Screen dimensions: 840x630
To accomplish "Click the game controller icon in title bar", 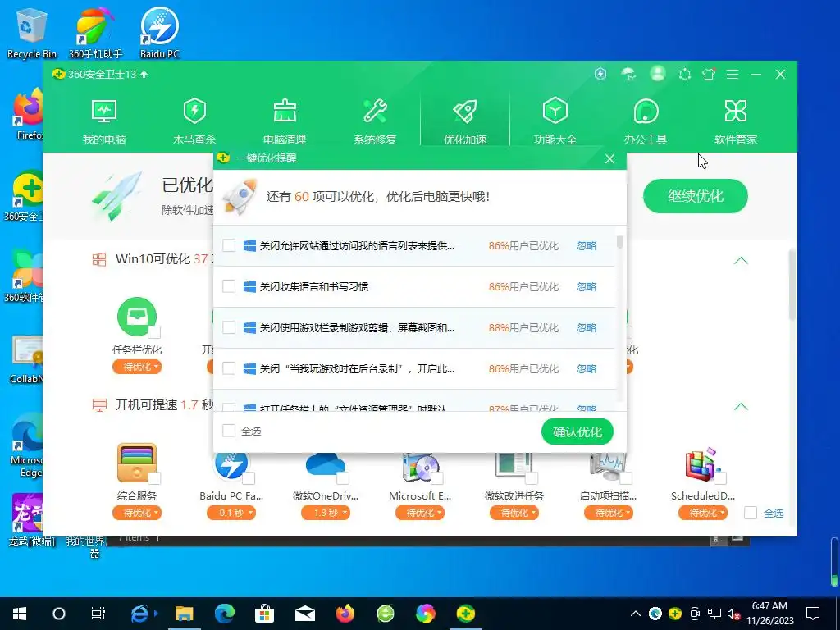I will point(685,75).
